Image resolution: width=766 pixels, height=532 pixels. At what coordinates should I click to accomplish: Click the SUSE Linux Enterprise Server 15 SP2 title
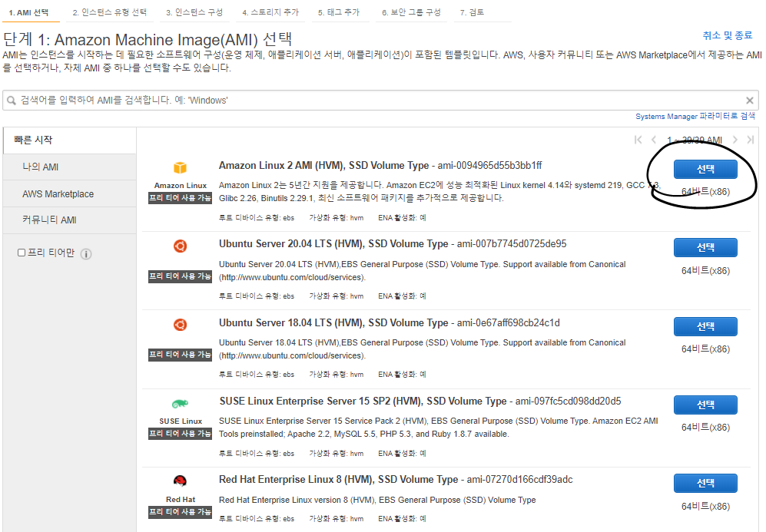pyautogui.click(x=363, y=401)
